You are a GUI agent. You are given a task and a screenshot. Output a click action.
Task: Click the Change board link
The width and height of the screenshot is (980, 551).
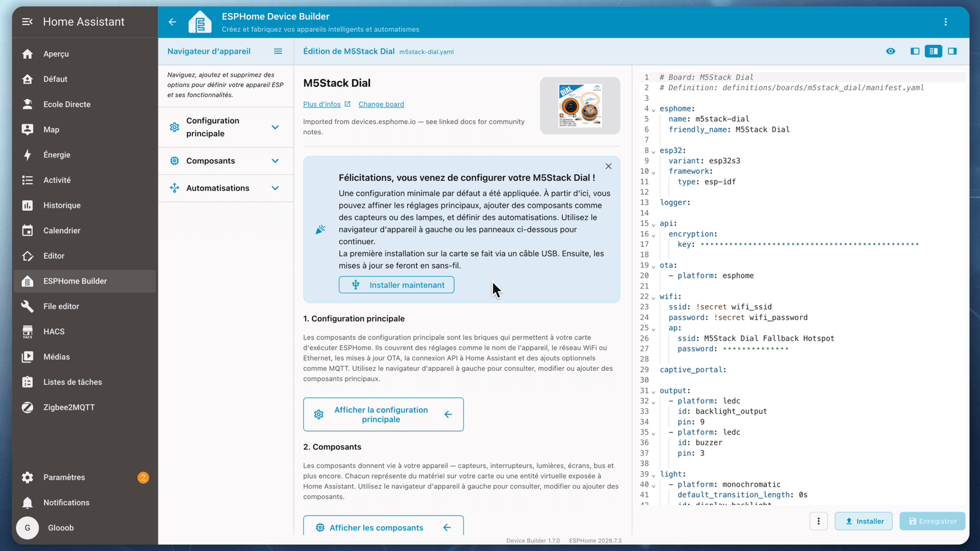pos(381,104)
